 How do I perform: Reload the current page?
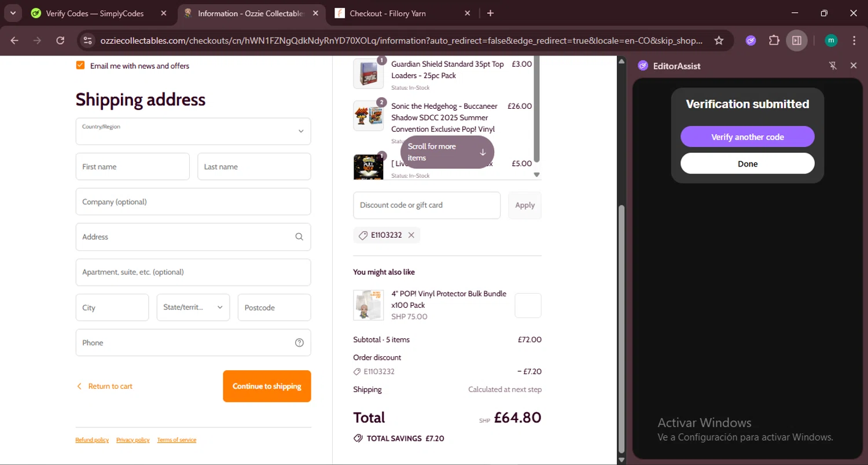[x=60, y=40]
